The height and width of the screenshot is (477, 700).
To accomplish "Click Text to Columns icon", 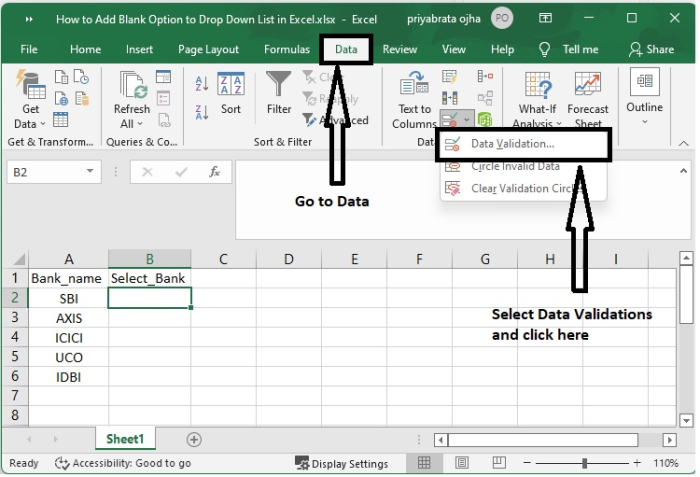I will (414, 84).
